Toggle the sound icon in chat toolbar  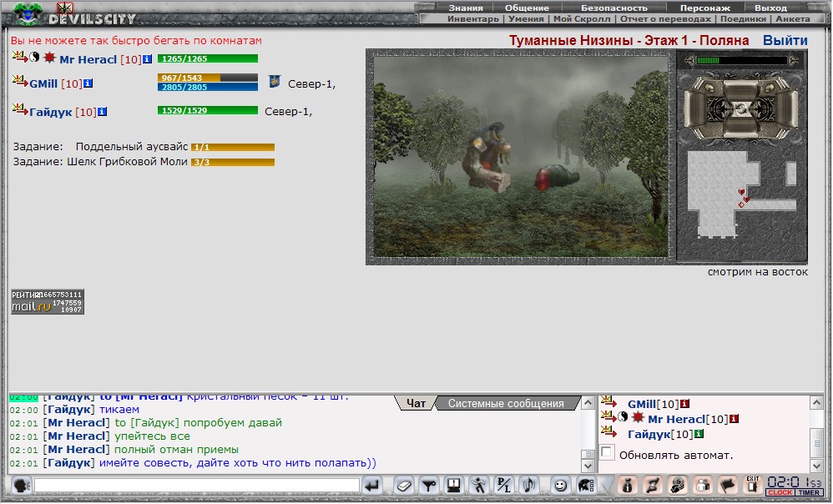point(528,485)
